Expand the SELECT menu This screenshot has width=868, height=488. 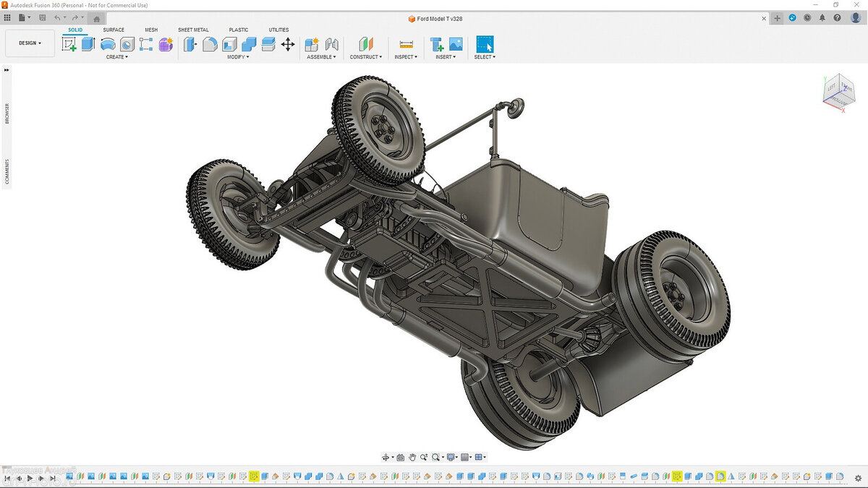coord(485,57)
